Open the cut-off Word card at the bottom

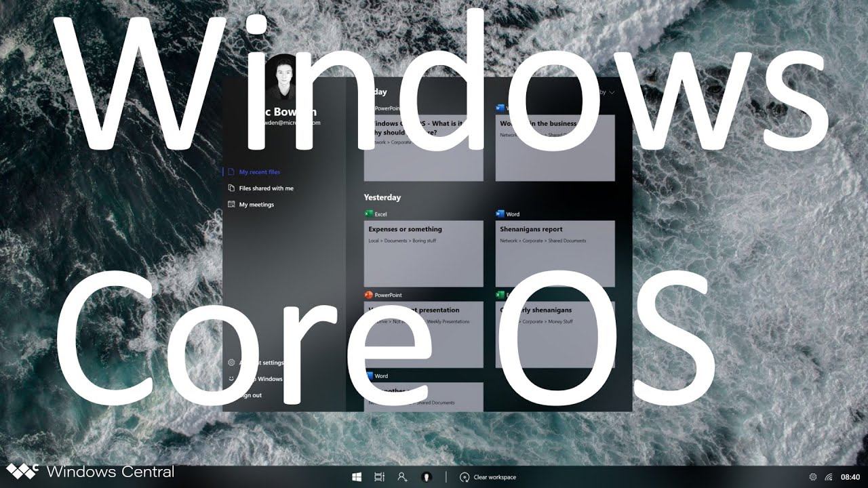(424, 396)
